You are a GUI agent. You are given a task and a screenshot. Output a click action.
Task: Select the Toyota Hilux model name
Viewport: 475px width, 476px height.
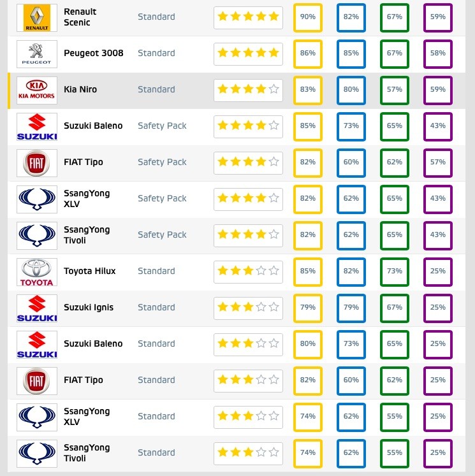pyautogui.click(x=90, y=271)
